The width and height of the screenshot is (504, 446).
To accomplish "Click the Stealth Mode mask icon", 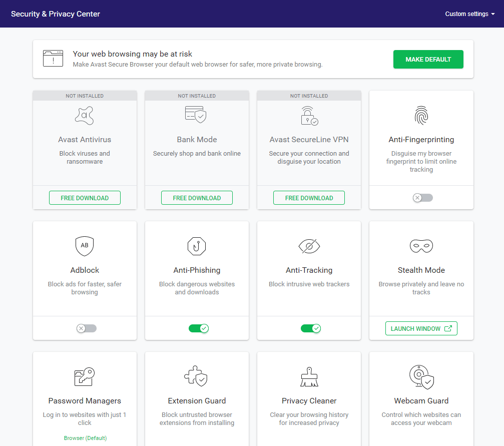I will click(x=421, y=246).
